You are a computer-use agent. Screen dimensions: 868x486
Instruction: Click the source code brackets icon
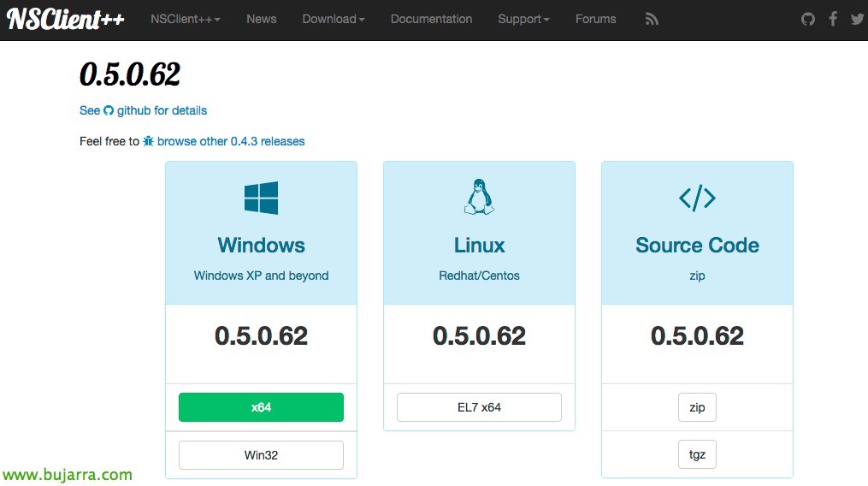click(x=697, y=198)
